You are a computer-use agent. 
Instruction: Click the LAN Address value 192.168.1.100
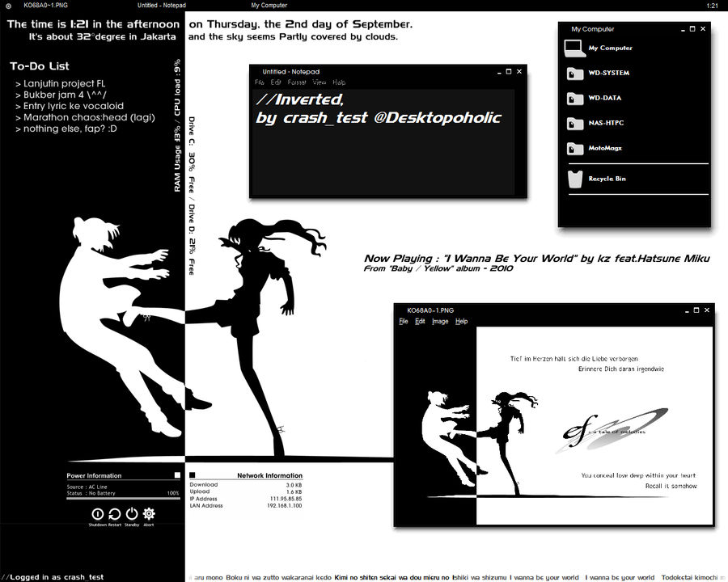284,506
